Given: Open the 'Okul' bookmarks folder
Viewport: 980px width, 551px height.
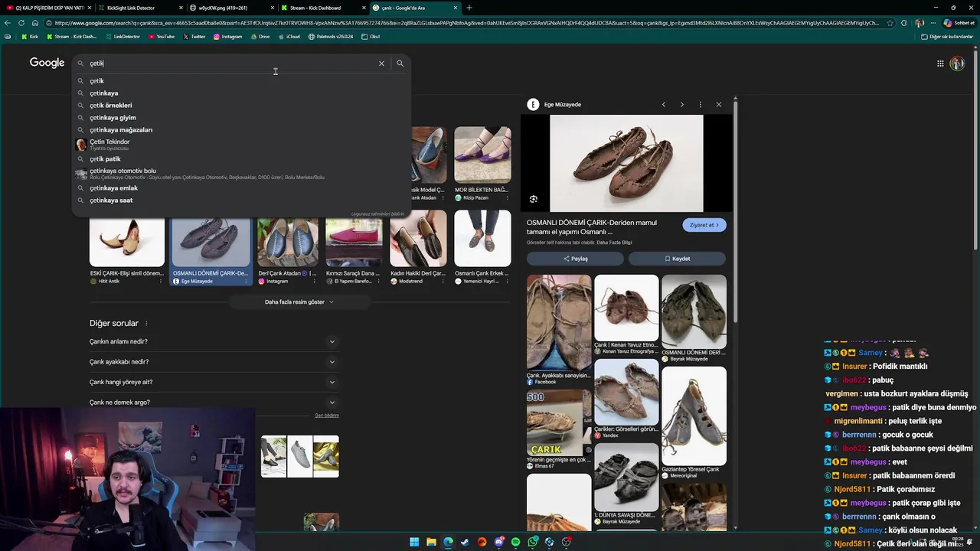Looking at the screenshot, I should (x=371, y=37).
